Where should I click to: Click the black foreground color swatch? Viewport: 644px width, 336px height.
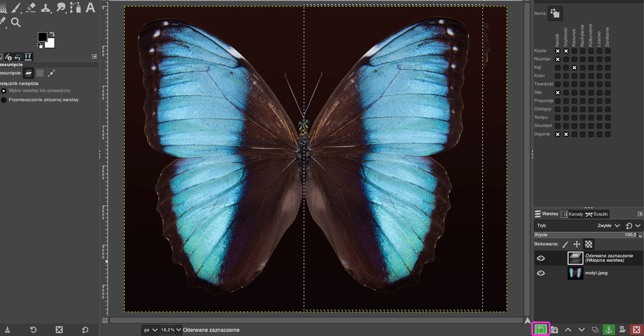tap(42, 37)
